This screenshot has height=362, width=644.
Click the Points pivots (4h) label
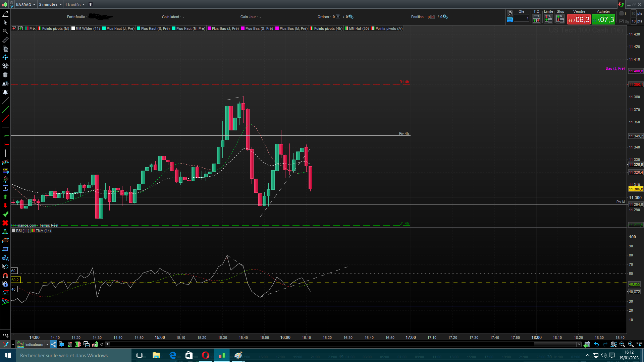tap(328, 28)
